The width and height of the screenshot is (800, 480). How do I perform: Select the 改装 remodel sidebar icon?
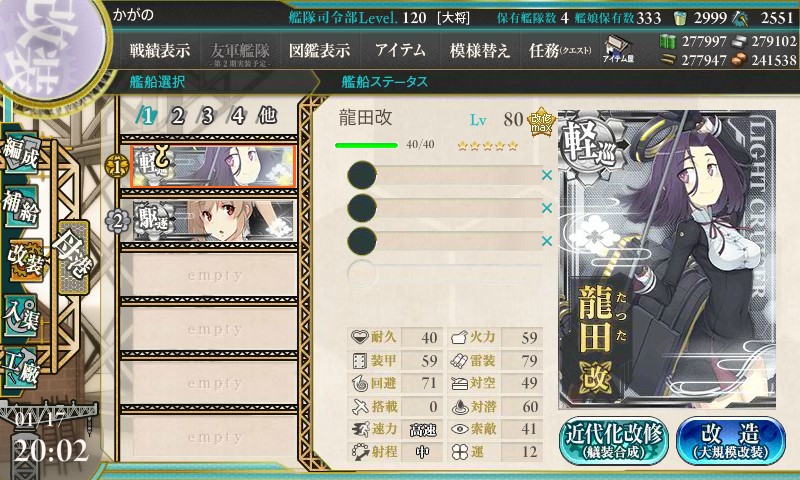[x=25, y=259]
